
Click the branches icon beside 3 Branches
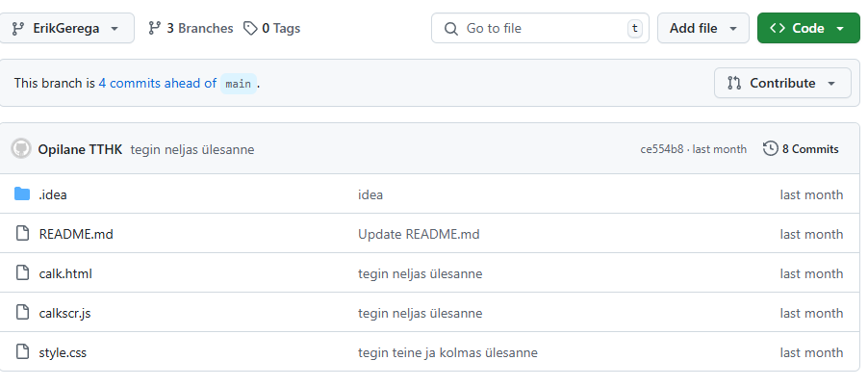pos(154,28)
